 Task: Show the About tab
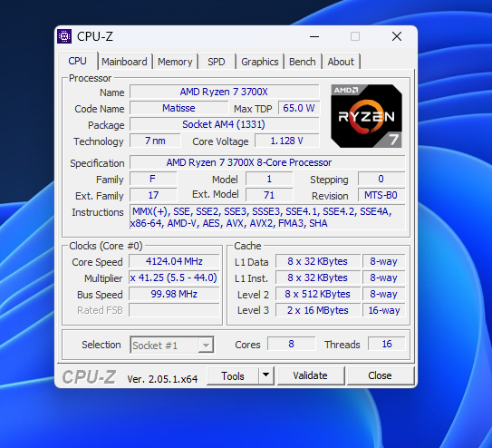point(341,62)
